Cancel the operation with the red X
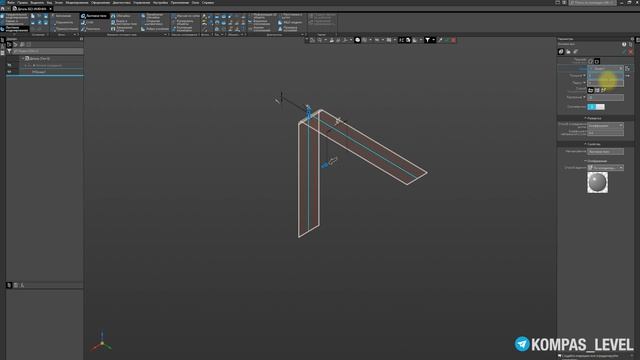 (x=631, y=52)
